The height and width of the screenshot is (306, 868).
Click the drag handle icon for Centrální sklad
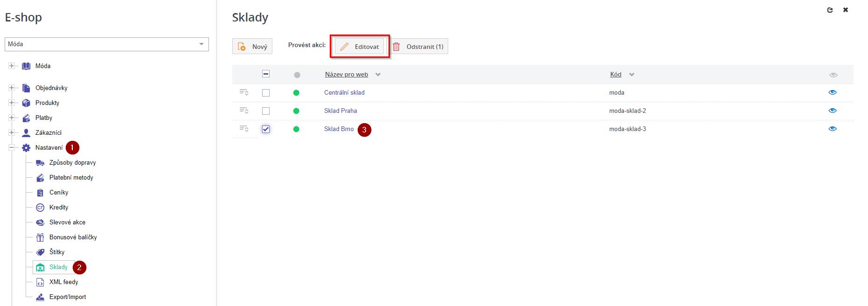point(243,92)
